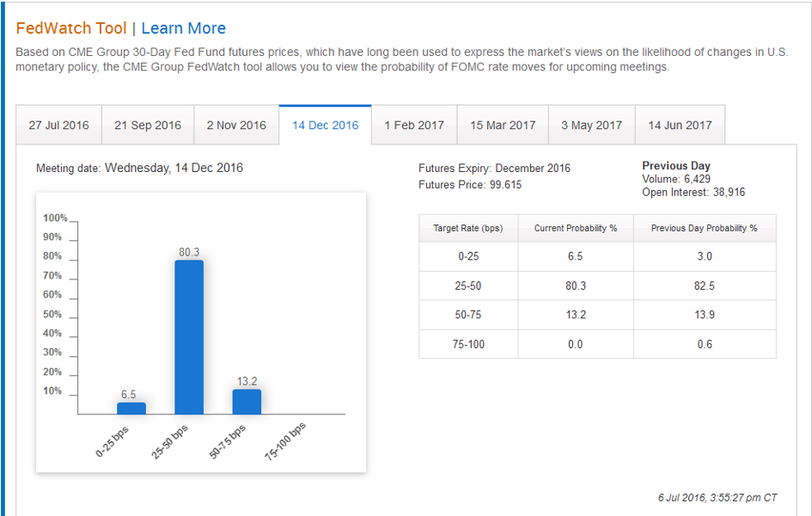Click the Volume: 6,429 value

tap(675, 179)
